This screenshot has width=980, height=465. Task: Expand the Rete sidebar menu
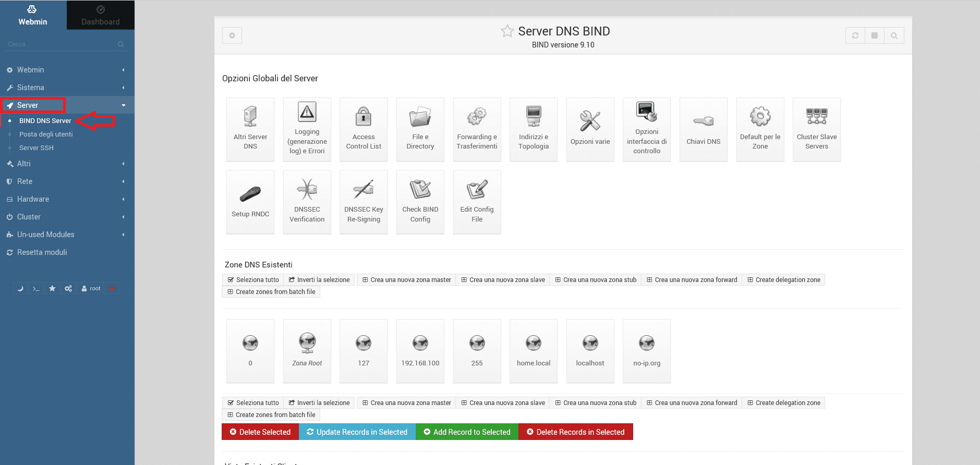pos(67,181)
